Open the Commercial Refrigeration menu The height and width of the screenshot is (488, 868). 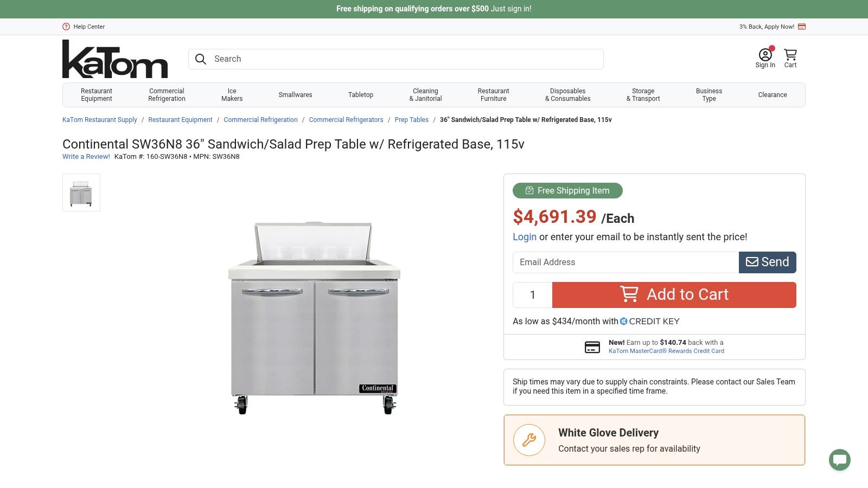[x=167, y=95]
